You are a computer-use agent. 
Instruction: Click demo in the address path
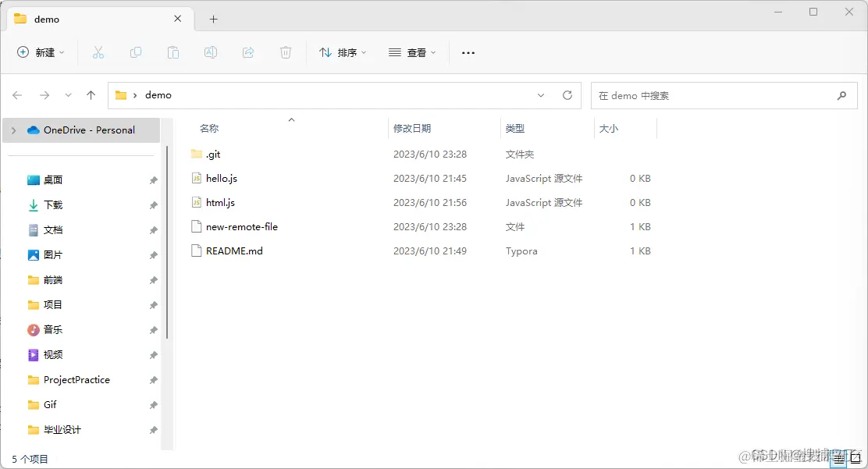(x=158, y=95)
